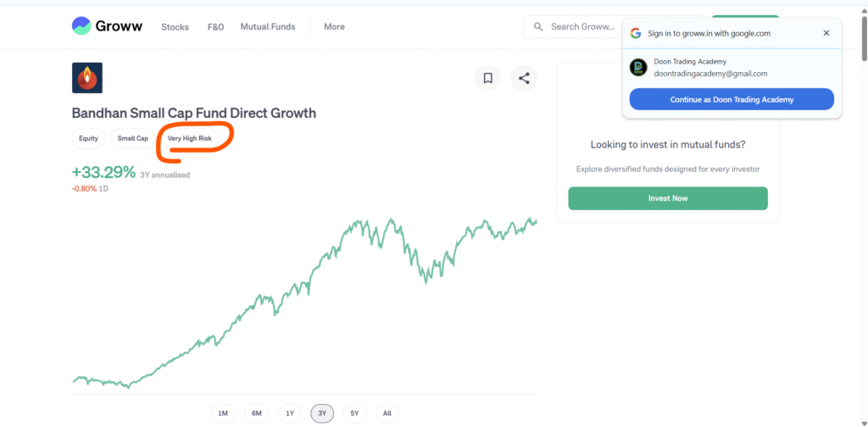Select the 6M chart period

click(256, 413)
